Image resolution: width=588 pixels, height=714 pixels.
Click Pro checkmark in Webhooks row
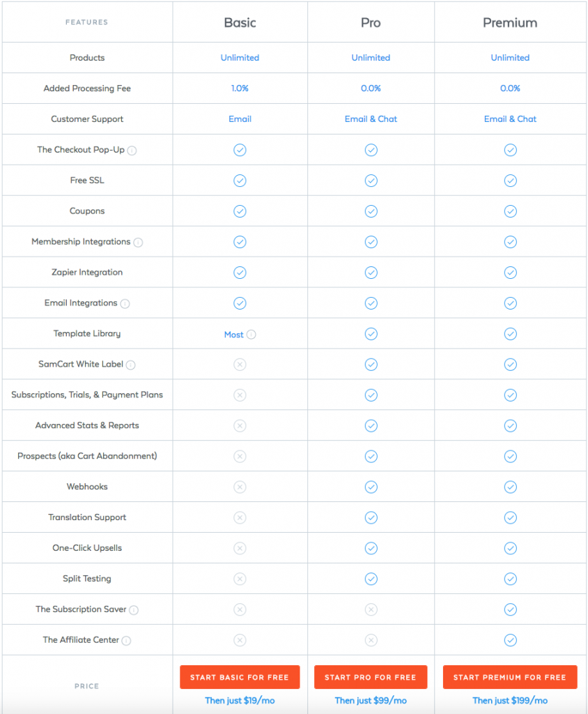371,487
